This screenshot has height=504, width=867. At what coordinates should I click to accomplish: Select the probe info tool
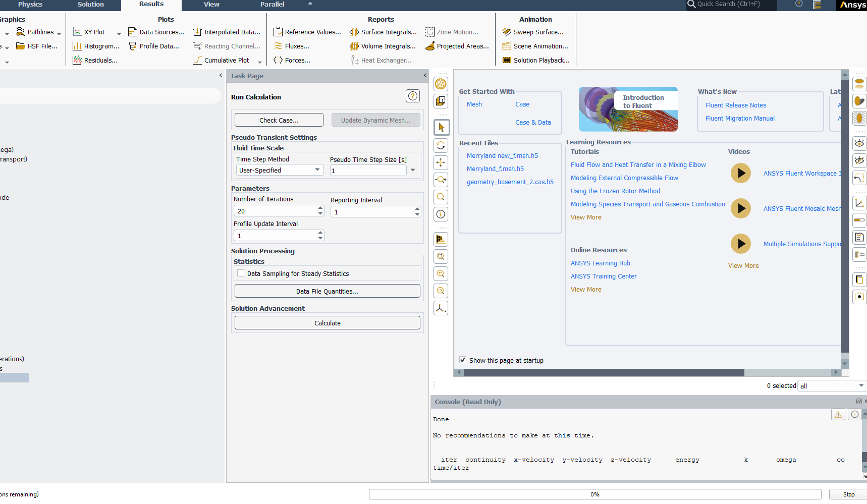(x=441, y=214)
